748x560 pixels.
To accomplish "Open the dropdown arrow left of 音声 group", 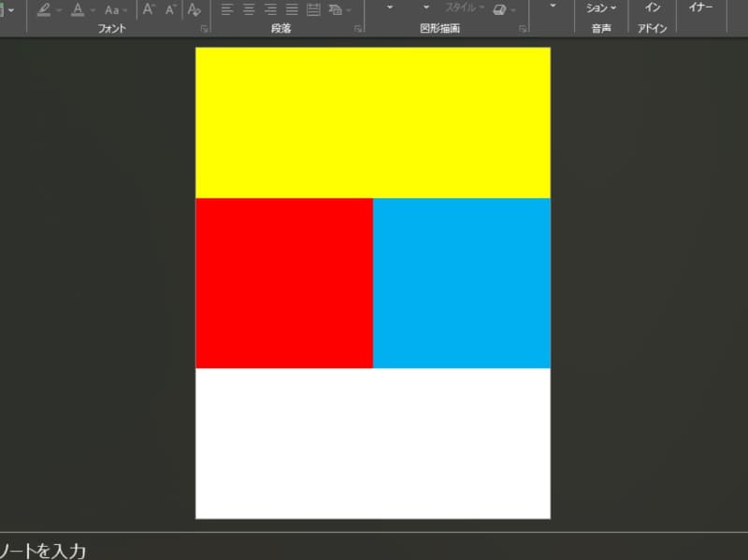I will [553, 7].
